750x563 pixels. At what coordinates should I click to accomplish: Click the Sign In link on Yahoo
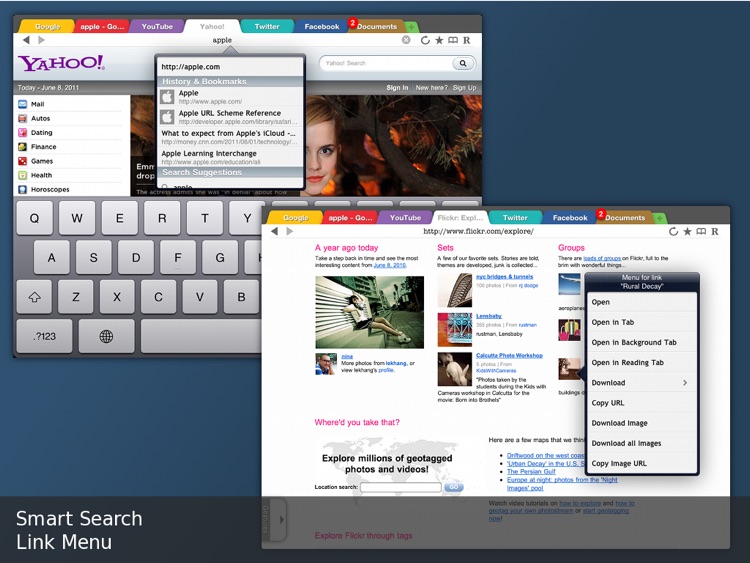coord(397,88)
